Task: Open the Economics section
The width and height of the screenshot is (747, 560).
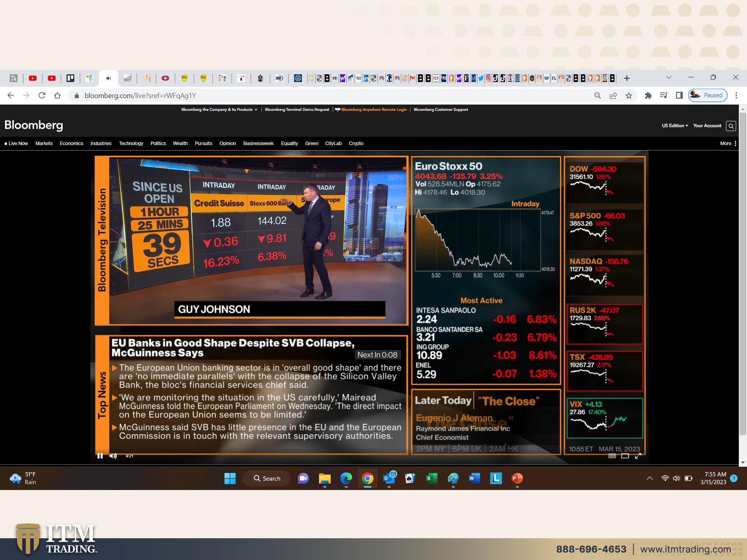Action: tap(71, 143)
